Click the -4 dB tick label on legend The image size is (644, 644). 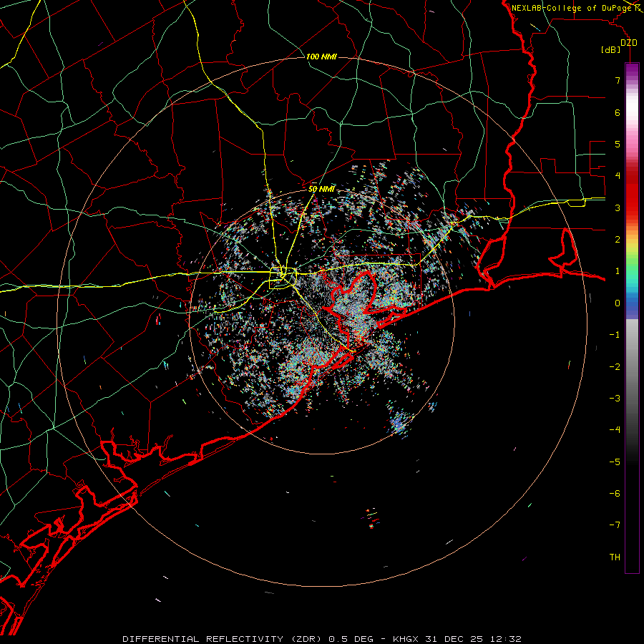tap(615, 430)
